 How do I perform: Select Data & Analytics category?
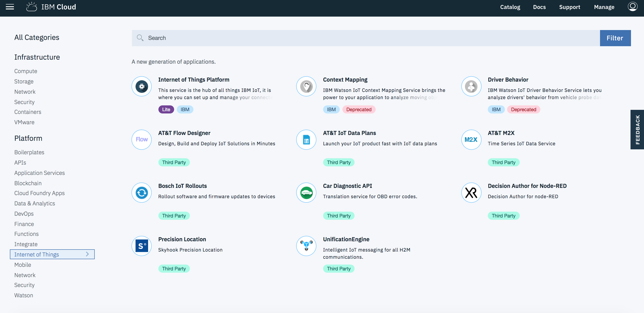(35, 203)
